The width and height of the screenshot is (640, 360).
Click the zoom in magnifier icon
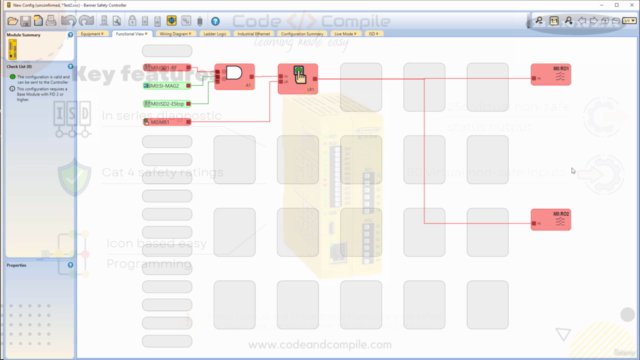[x=568, y=21]
